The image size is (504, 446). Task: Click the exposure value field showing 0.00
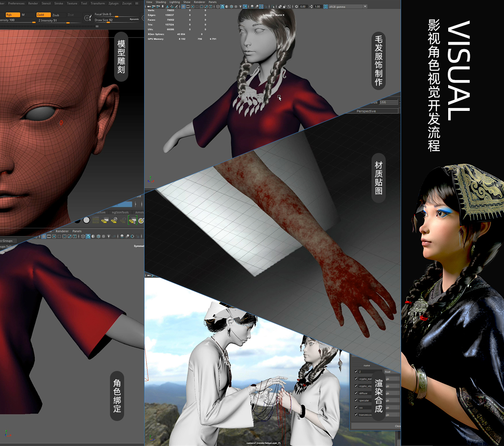click(303, 7)
